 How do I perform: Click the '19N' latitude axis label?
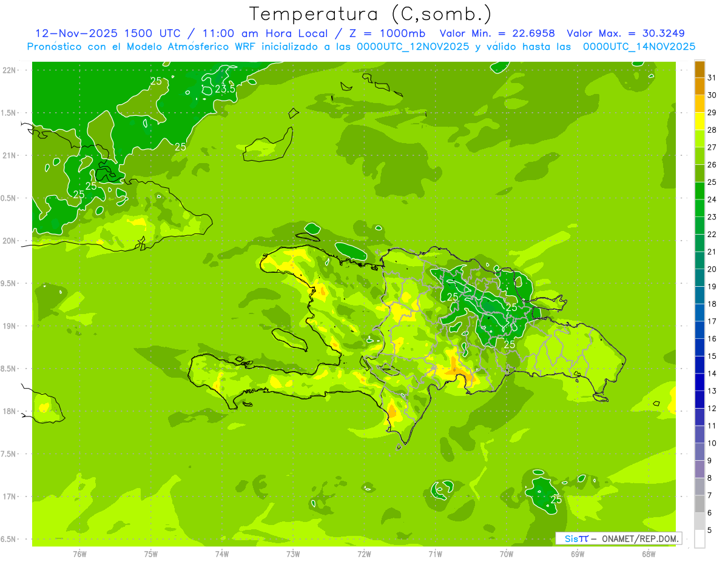point(10,326)
